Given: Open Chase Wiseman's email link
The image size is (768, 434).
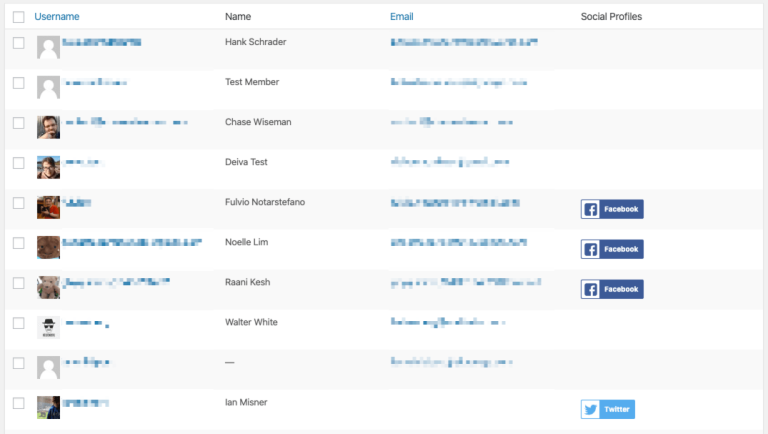Looking at the screenshot, I should (452, 122).
